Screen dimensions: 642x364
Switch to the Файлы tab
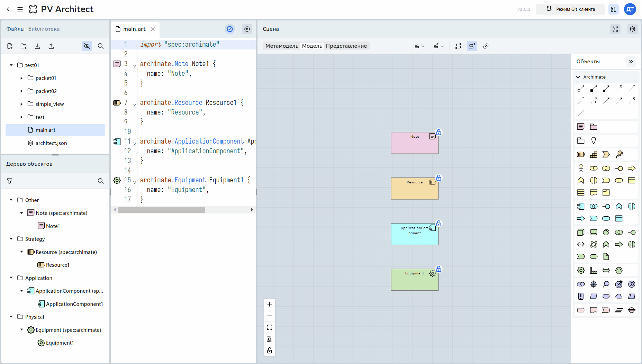coord(15,29)
